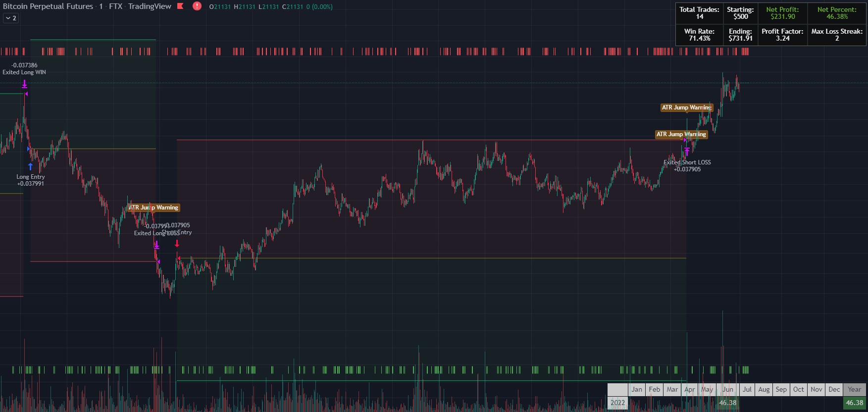Image resolution: width=868 pixels, height=412 pixels.
Task: Click the Total Trades 14 cell
Action: (x=699, y=13)
